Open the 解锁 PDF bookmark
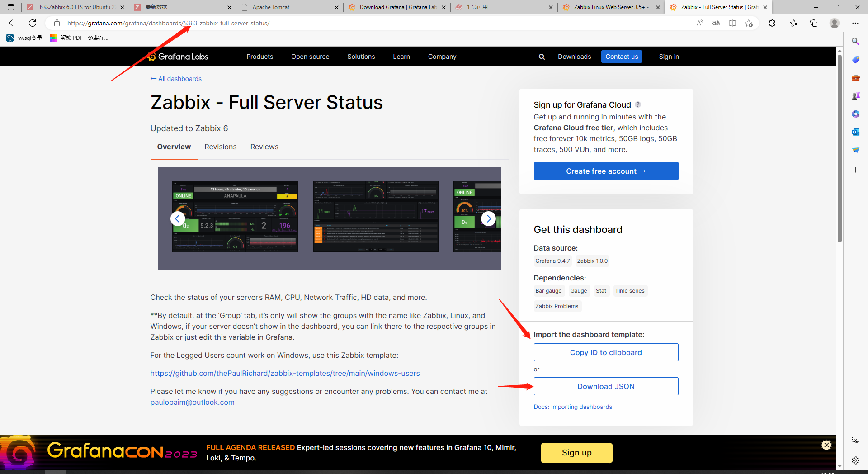 (79, 38)
